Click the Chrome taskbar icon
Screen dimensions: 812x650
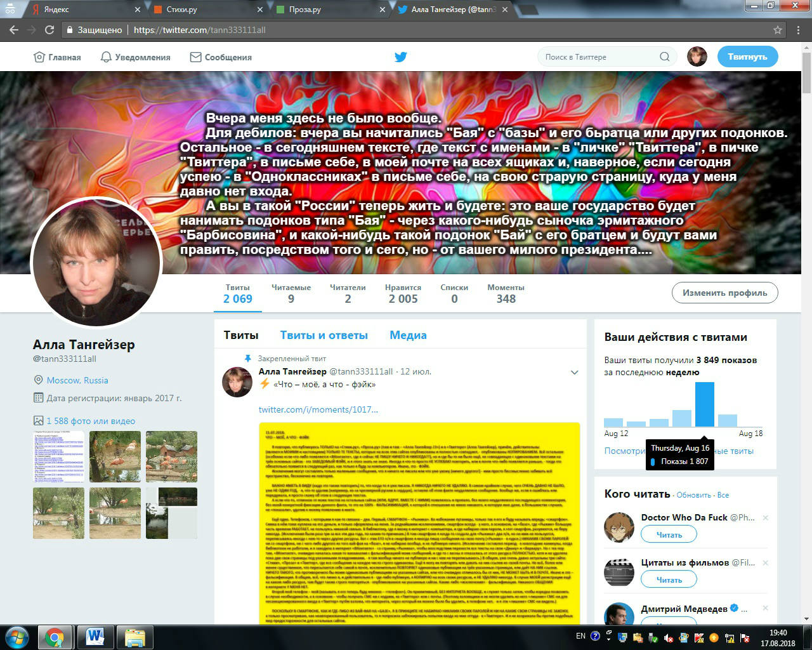click(x=55, y=637)
